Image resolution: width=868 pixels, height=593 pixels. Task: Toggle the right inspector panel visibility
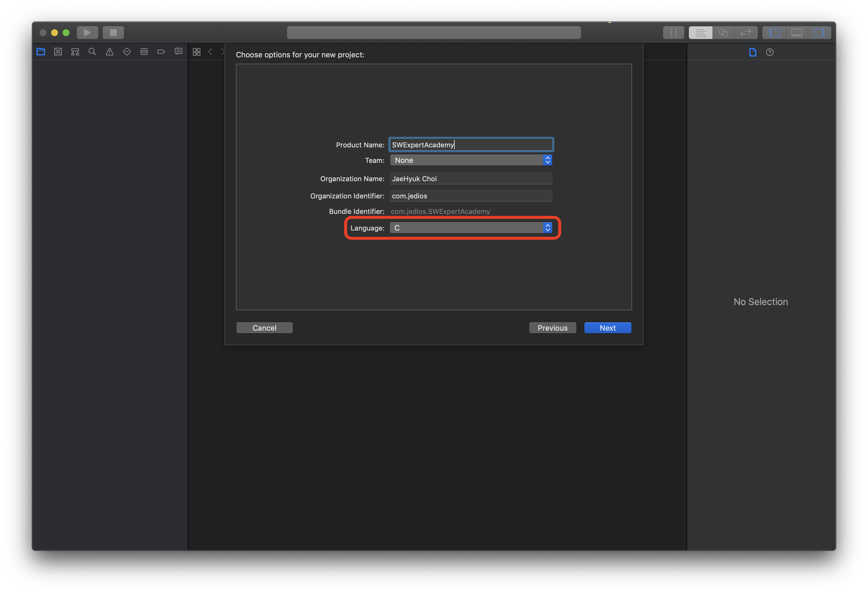pyautogui.click(x=819, y=33)
